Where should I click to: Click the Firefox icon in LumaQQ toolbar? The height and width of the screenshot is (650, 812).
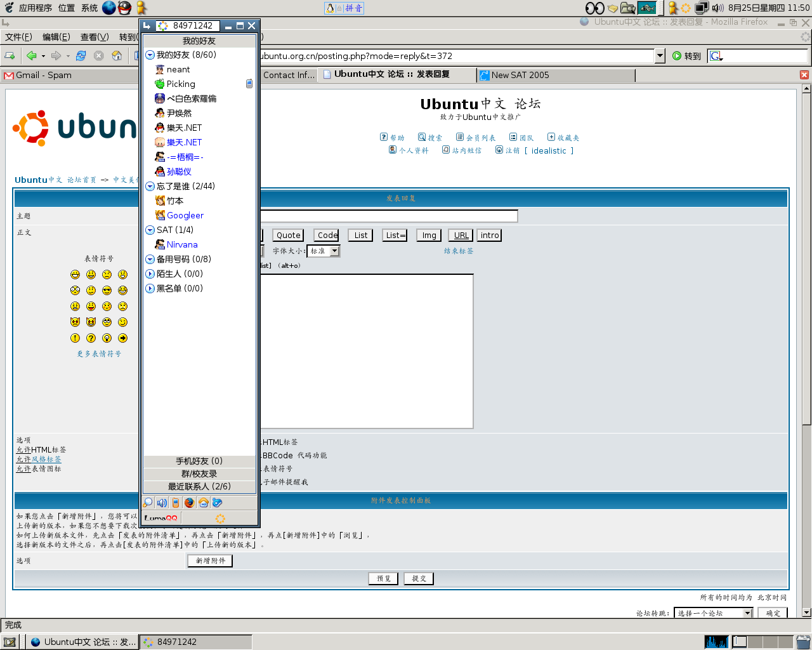point(190,503)
